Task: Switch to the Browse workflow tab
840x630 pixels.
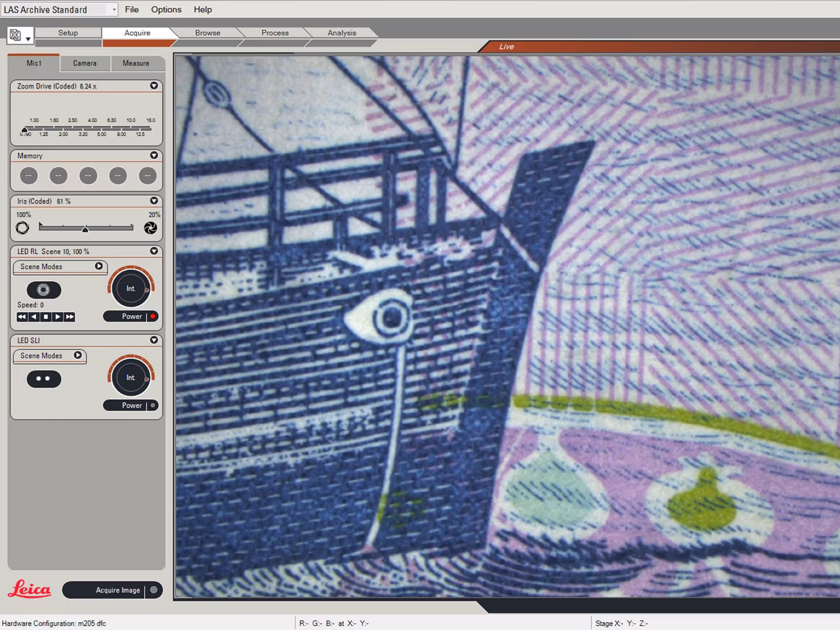Action: (x=207, y=33)
